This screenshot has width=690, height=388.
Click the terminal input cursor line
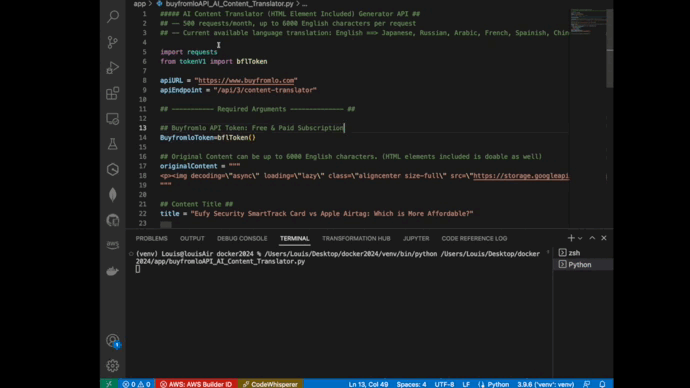coord(138,269)
